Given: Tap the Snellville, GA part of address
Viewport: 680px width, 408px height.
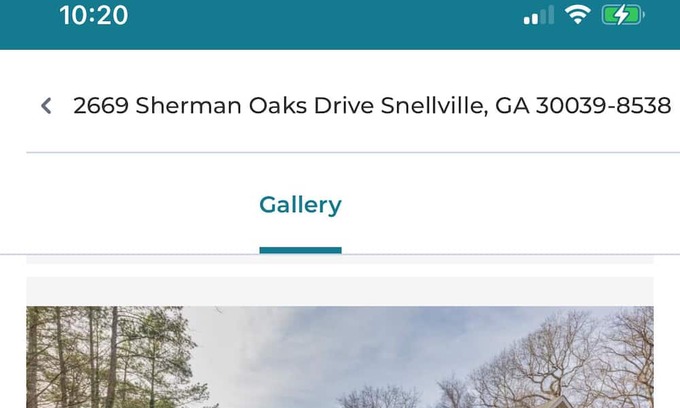Looking at the screenshot, I should coord(455,106).
